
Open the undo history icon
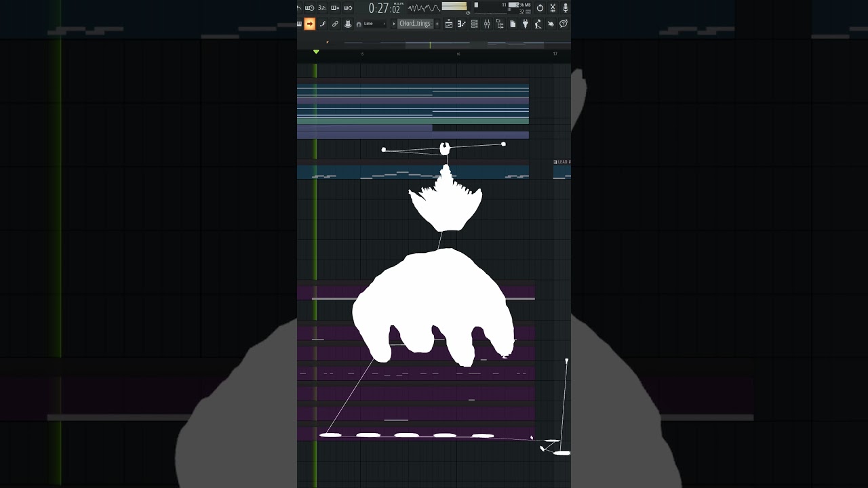point(540,8)
